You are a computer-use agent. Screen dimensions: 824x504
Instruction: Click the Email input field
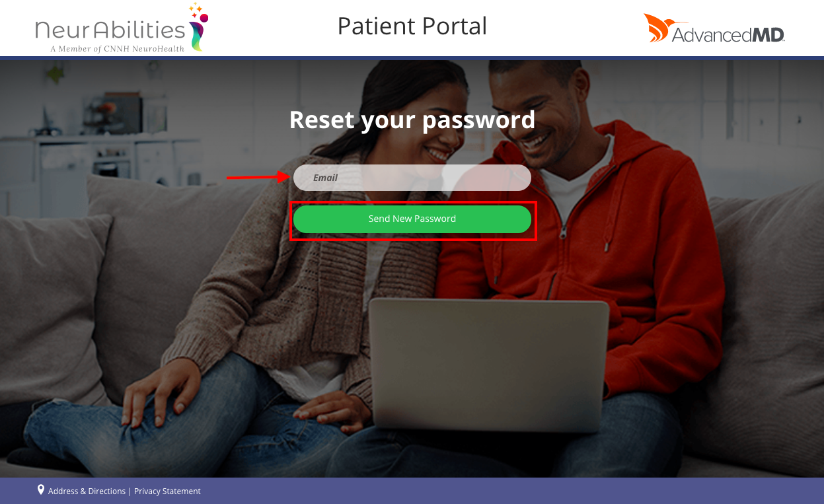coord(412,178)
